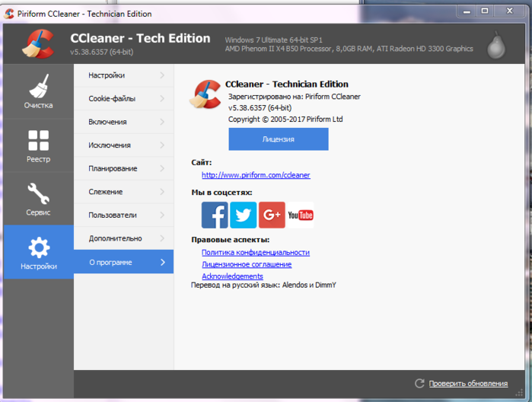Click the AMD Phenom II hardware info line

click(349, 49)
